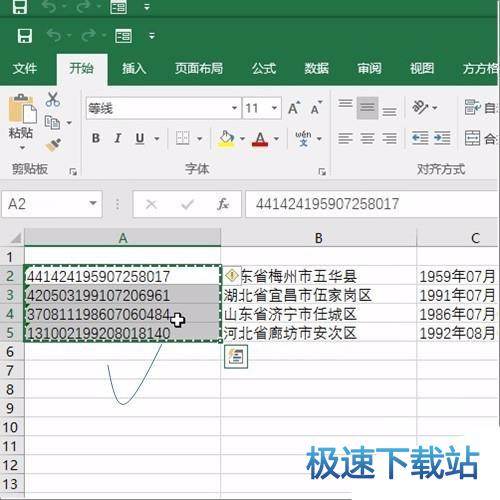Open the 等线 font name dropdown

coord(234,108)
